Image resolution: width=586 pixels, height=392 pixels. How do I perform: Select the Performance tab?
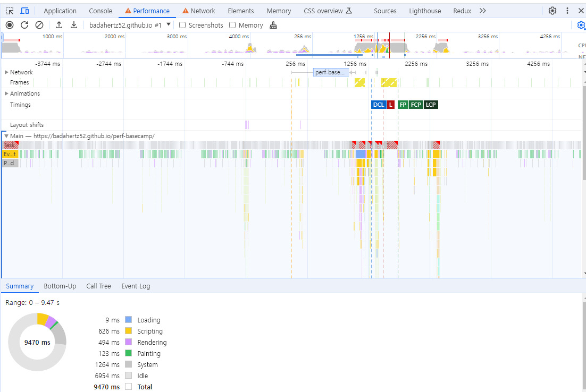tap(147, 11)
